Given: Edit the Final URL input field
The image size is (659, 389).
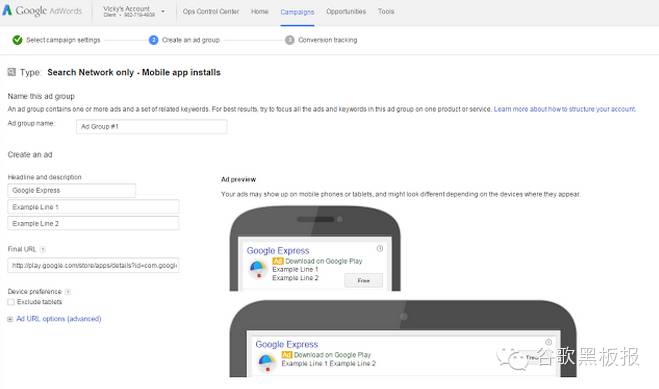Looking at the screenshot, I should (93, 265).
